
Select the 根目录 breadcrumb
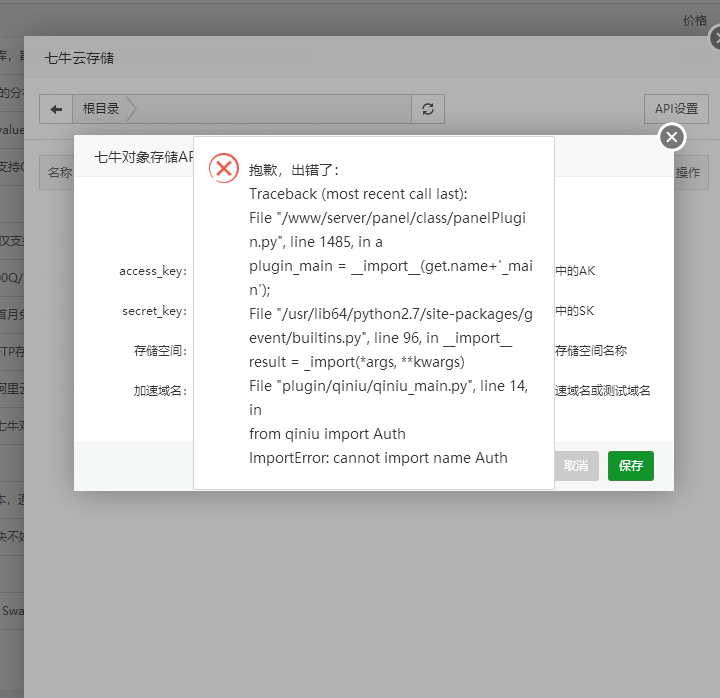pyautogui.click(x=101, y=109)
